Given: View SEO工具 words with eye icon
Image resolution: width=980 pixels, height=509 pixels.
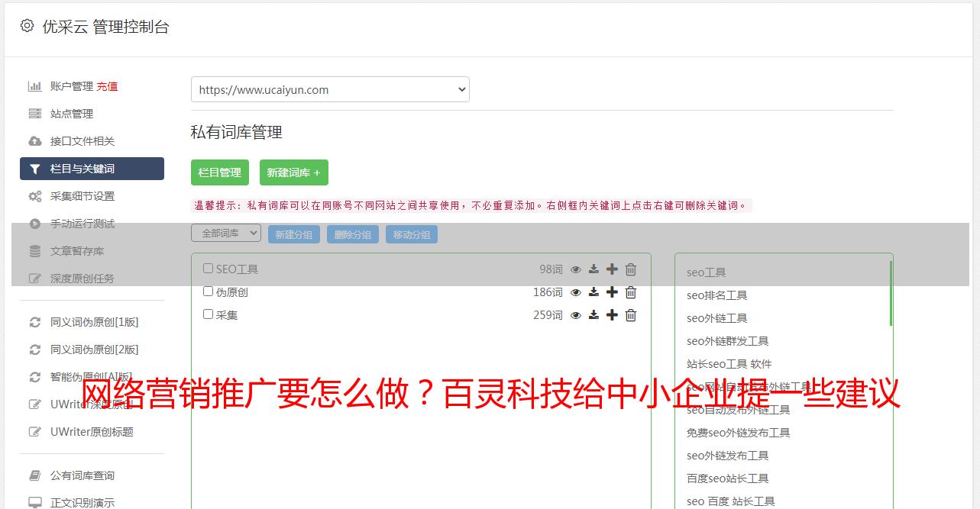Looking at the screenshot, I should point(576,269).
